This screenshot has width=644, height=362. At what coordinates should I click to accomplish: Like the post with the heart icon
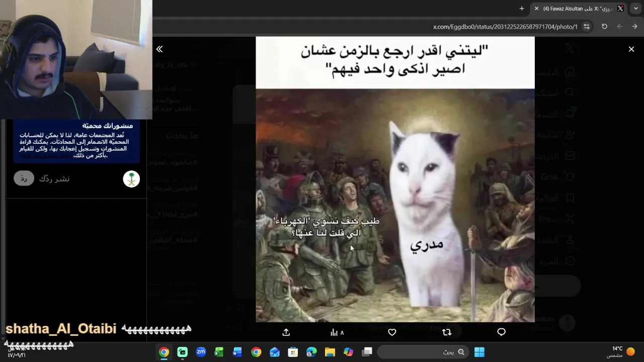tap(392, 332)
